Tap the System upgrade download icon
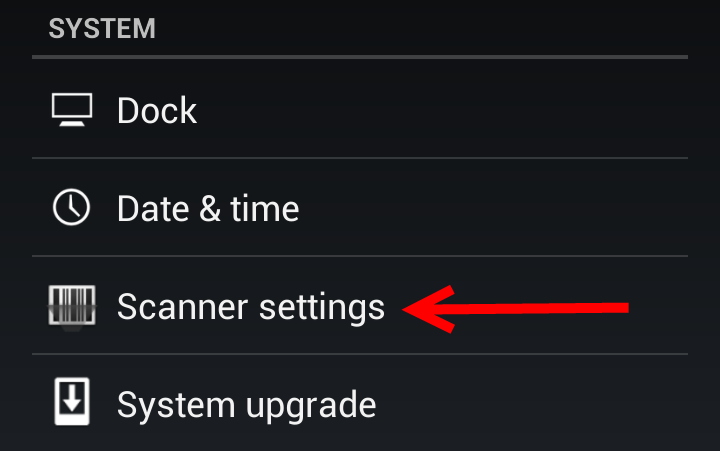 click(72, 401)
